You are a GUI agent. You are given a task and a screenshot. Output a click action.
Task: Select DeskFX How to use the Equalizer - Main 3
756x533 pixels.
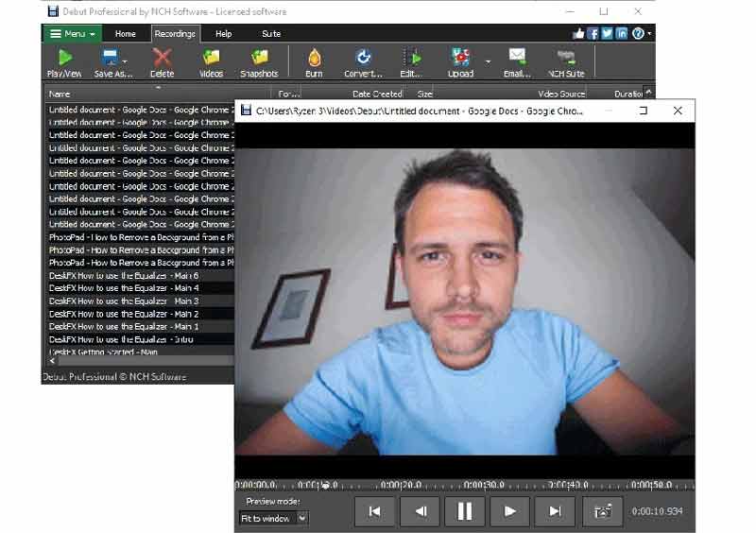(x=140, y=301)
